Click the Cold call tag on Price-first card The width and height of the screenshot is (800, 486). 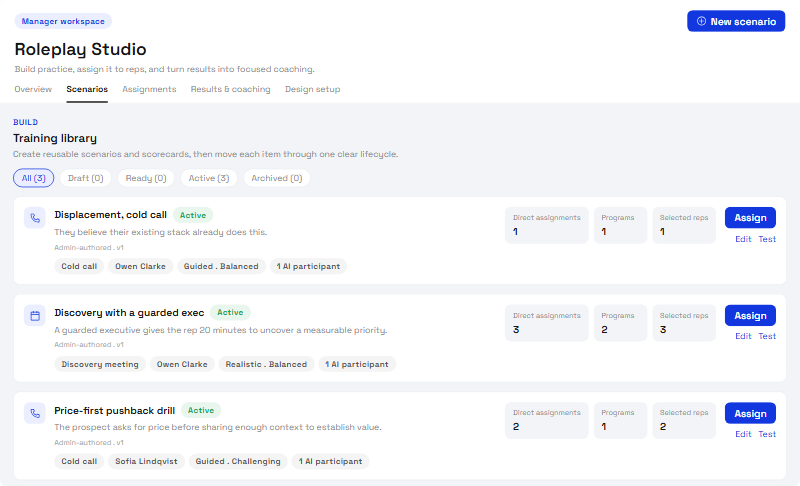tap(79, 461)
